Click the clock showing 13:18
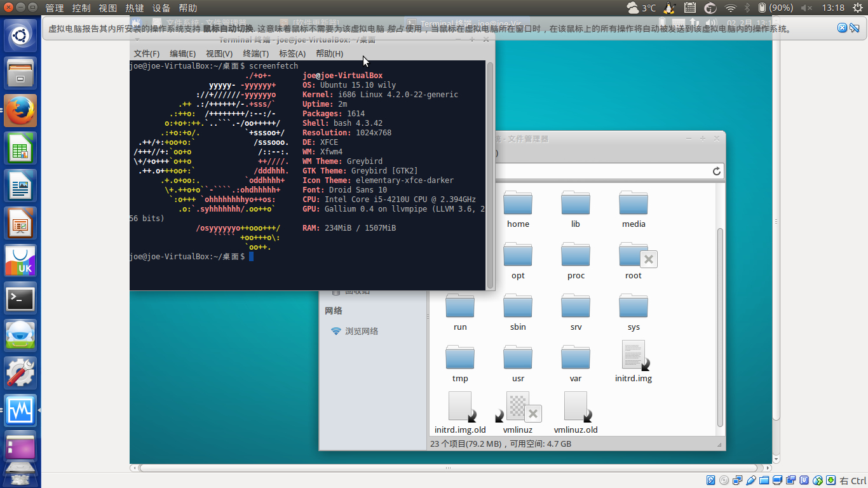 (833, 8)
